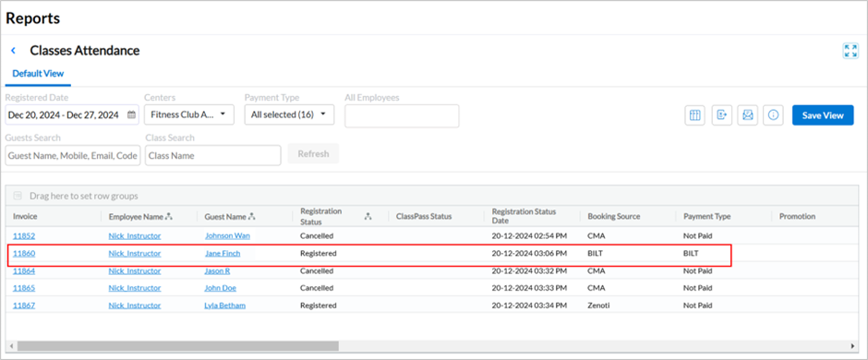Open the report info icon

[773, 115]
